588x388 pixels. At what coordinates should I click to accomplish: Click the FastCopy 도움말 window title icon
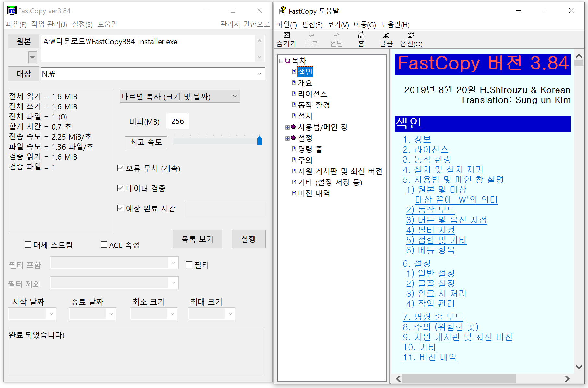[x=282, y=11]
